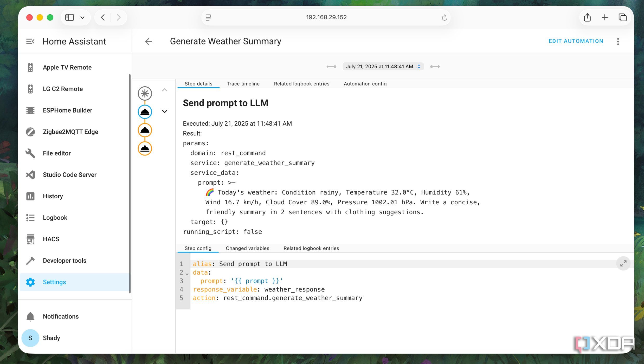Viewport: 644px width, 364px height.
Task: Open LG C2 Remote panel
Action: 74,89
